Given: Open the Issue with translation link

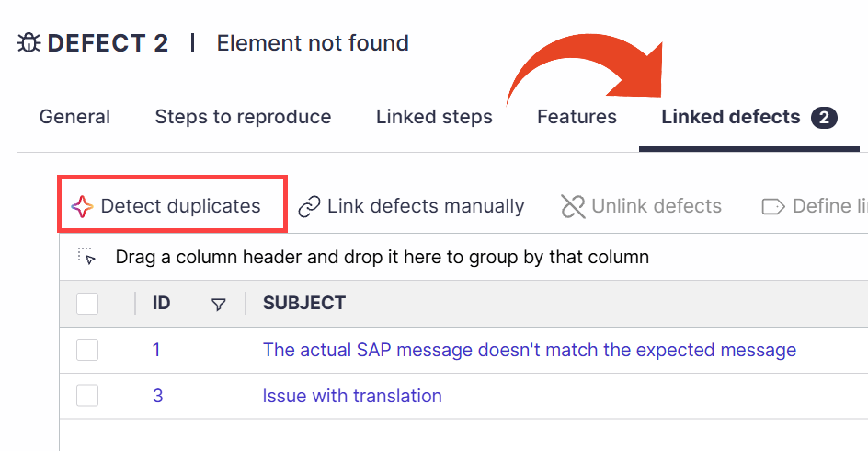Looking at the screenshot, I should pyautogui.click(x=352, y=396).
